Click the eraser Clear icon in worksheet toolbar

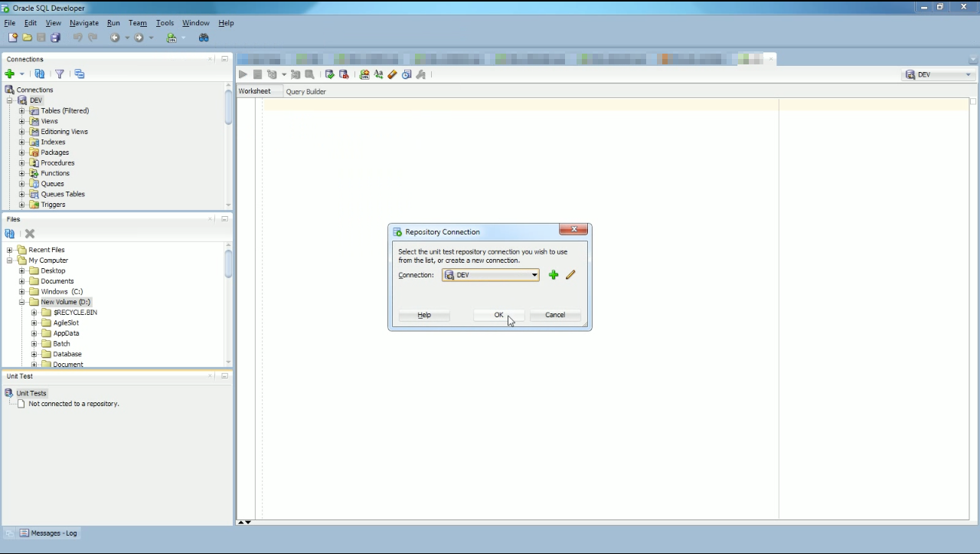point(392,74)
